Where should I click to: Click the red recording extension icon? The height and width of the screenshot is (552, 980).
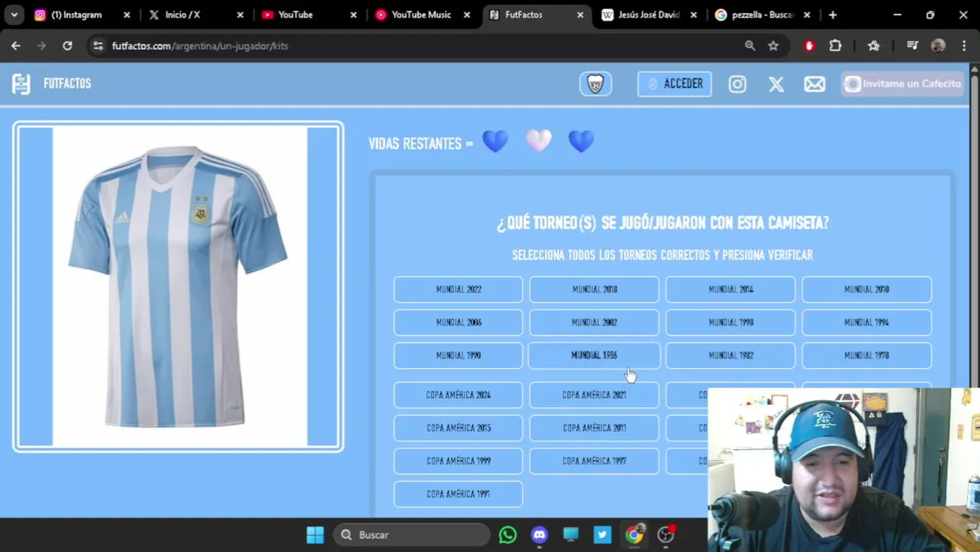click(809, 46)
